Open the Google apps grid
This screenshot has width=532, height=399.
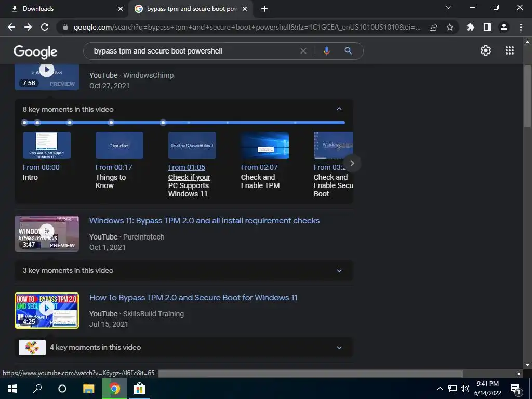click(510, 50)
